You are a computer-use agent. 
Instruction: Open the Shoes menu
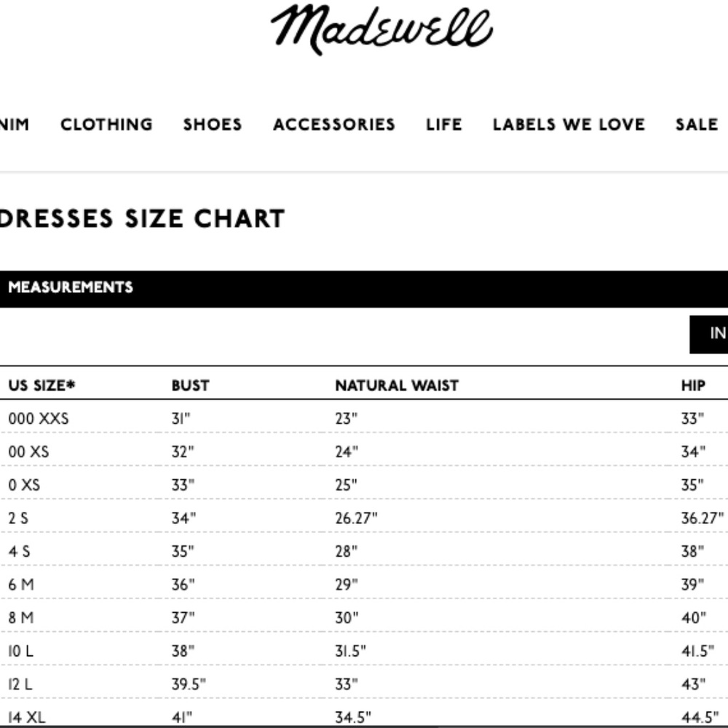(213, 124)
